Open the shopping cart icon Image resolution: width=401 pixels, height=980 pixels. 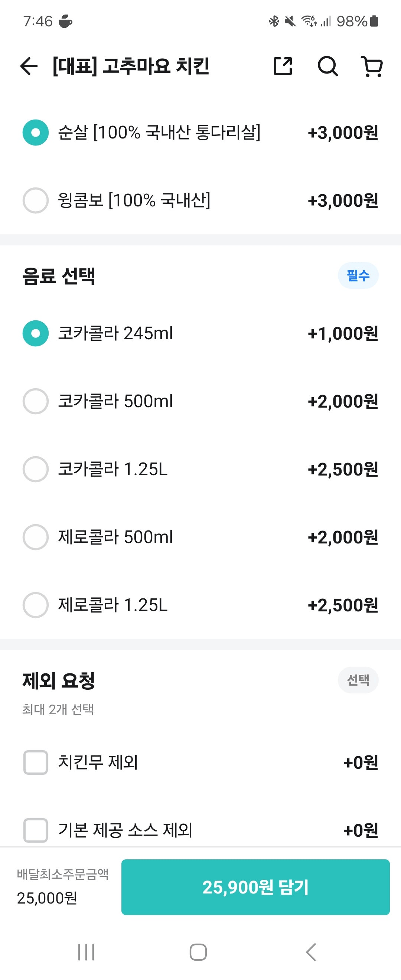(372, 66)
